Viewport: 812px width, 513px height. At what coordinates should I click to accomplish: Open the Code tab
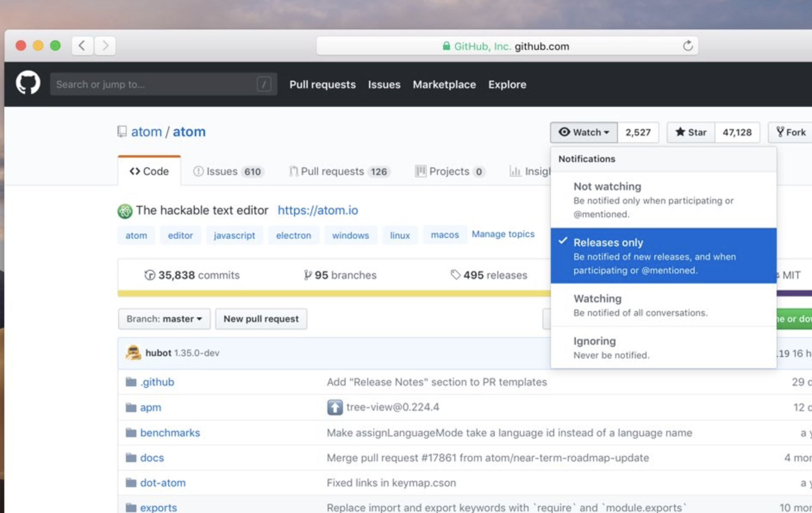[149, 172]
